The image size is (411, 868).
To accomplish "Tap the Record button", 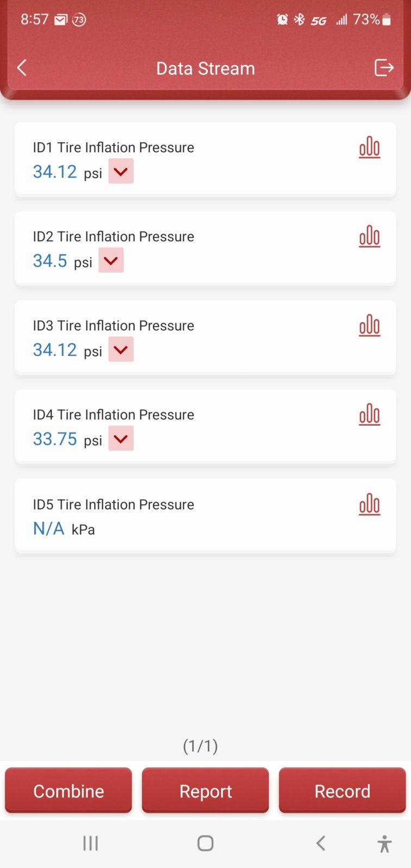I will (342, 790).
